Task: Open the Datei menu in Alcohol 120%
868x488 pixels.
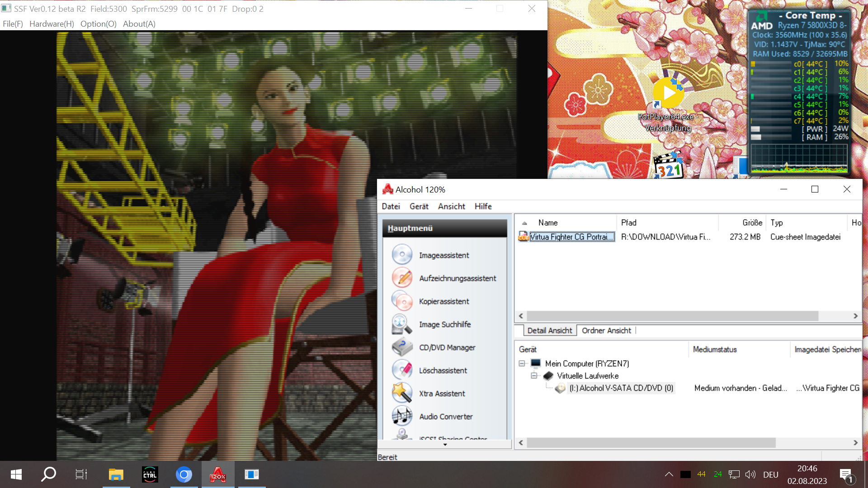Action: click(x=391, y=206)
